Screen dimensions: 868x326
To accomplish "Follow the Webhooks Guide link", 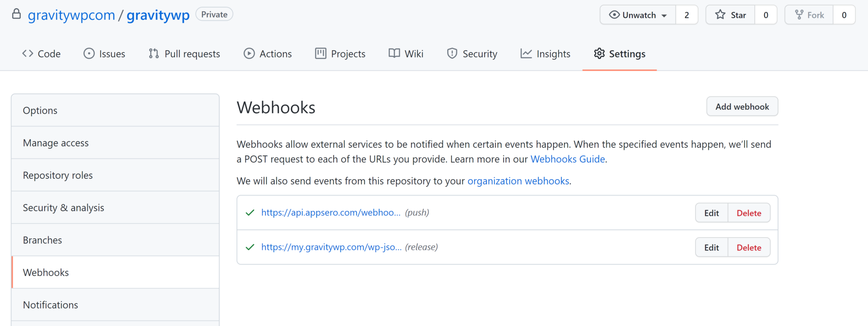I will 568,159.
